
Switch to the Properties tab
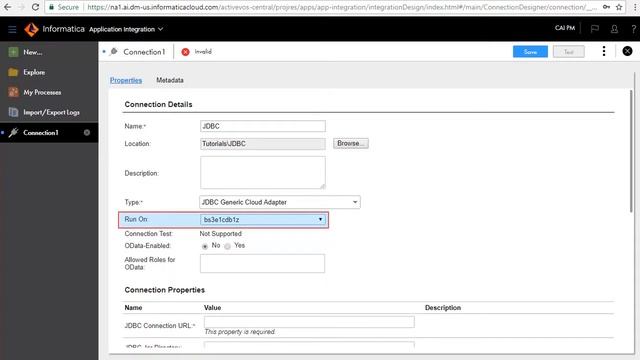[126, 80]
